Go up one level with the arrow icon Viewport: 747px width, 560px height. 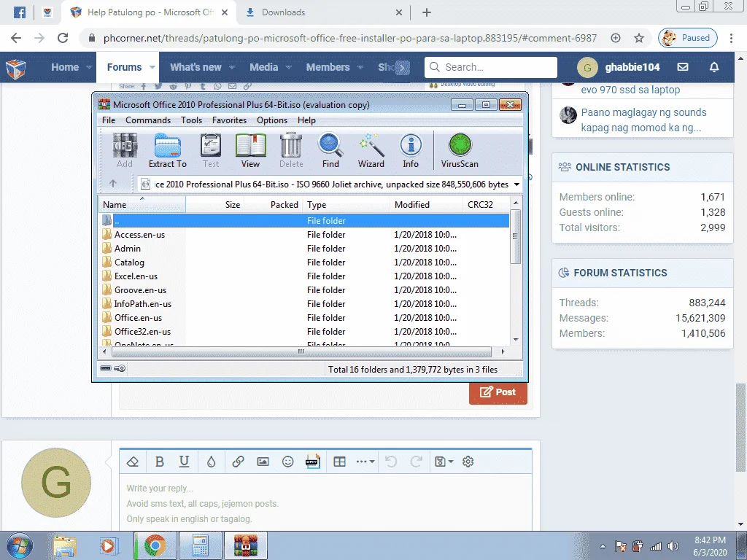[113, 183]
